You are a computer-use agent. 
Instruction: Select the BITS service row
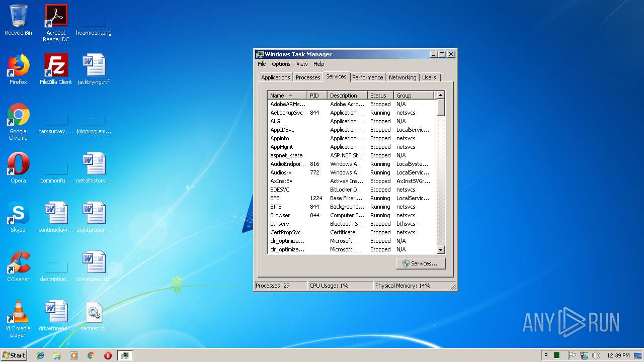[x=352, y=207]
